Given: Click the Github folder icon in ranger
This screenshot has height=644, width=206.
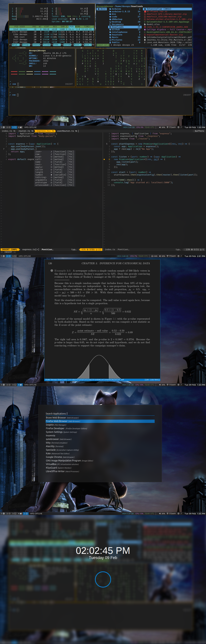Looking at the screenshot, I should 110,29.
